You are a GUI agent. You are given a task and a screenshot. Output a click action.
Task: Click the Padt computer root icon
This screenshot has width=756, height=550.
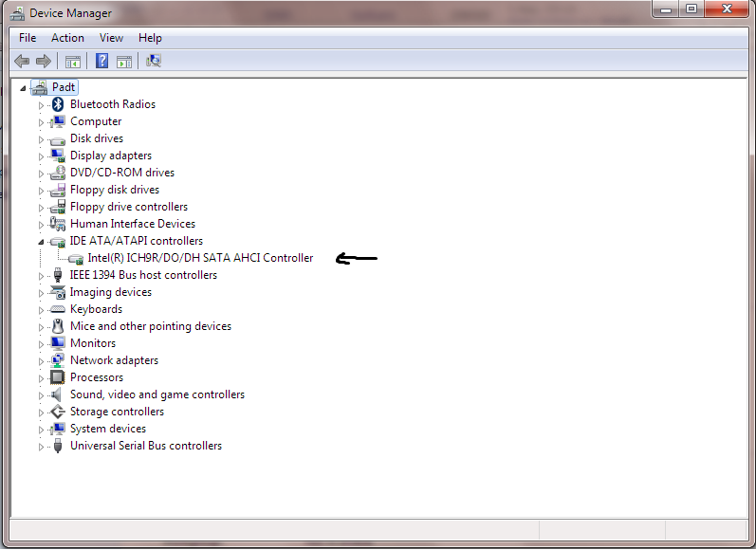click(x=40, y=87)
